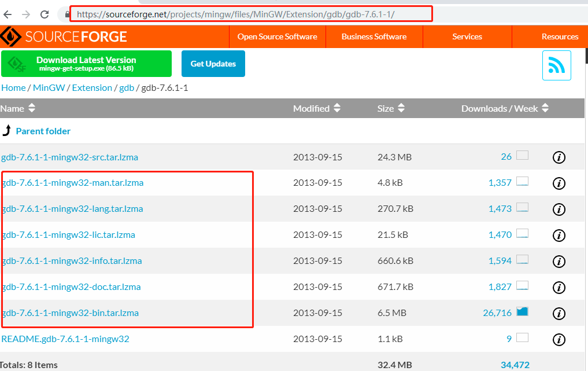Screen dimensions: 588x371
Task: View info icon for gdb-7.6.1-1-mingw32-src.tar.lzma
Action: tap(559, 157)
